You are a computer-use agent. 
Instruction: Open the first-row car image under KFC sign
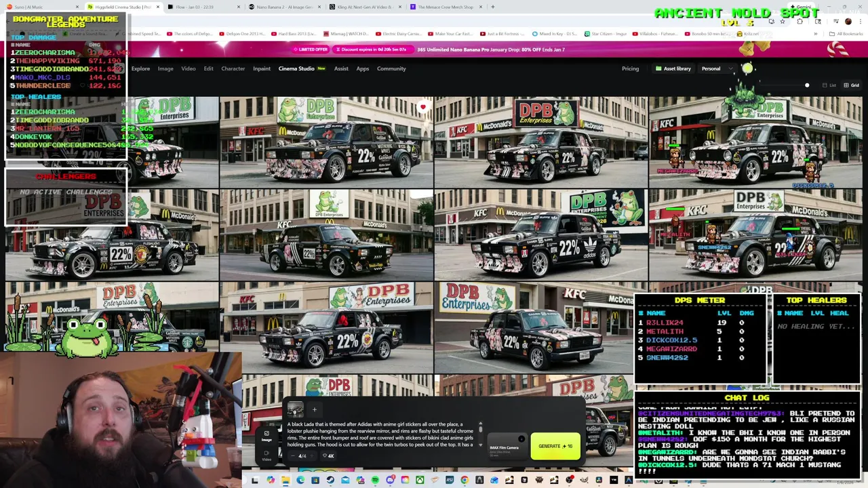pyautogui.click(x=540, y=142)
